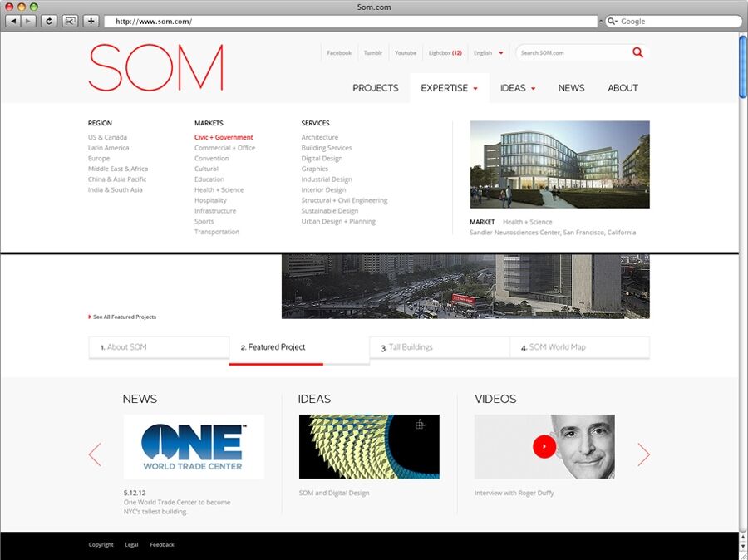The width and height of the screenshot is (748, 560).
Task: Open Convention market
Action: (212, 158)
